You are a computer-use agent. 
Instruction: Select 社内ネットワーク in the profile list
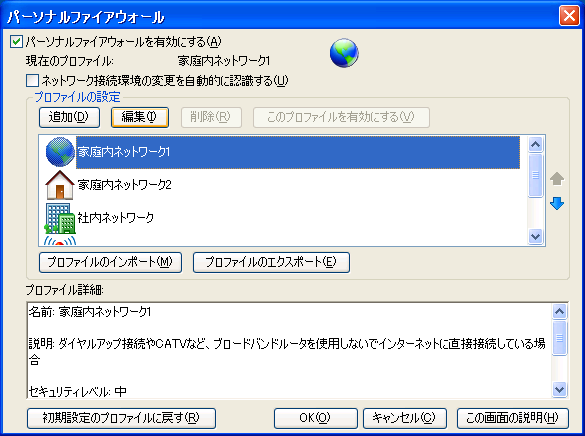[x=116, y=218]
